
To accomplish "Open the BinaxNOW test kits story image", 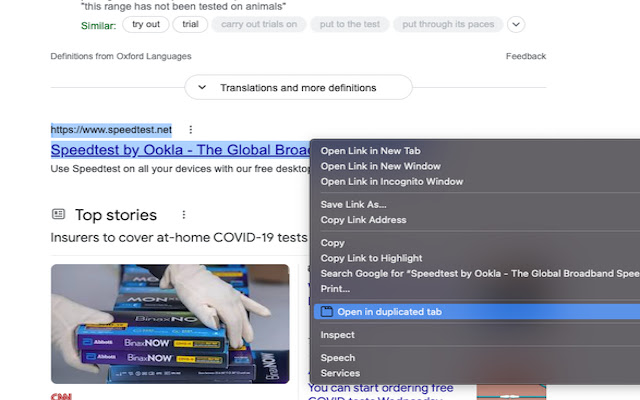I will pyautogui.click(x=170, y=324).
